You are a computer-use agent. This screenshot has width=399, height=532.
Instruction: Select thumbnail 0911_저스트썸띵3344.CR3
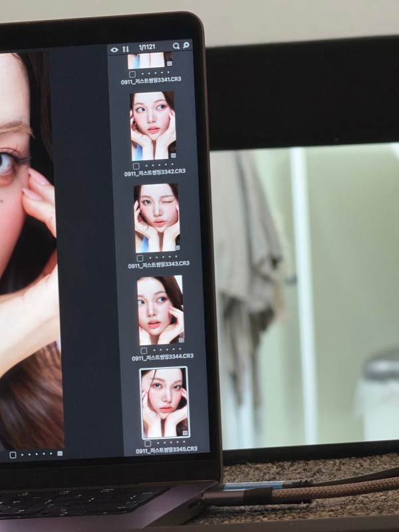tap(160, 310)
